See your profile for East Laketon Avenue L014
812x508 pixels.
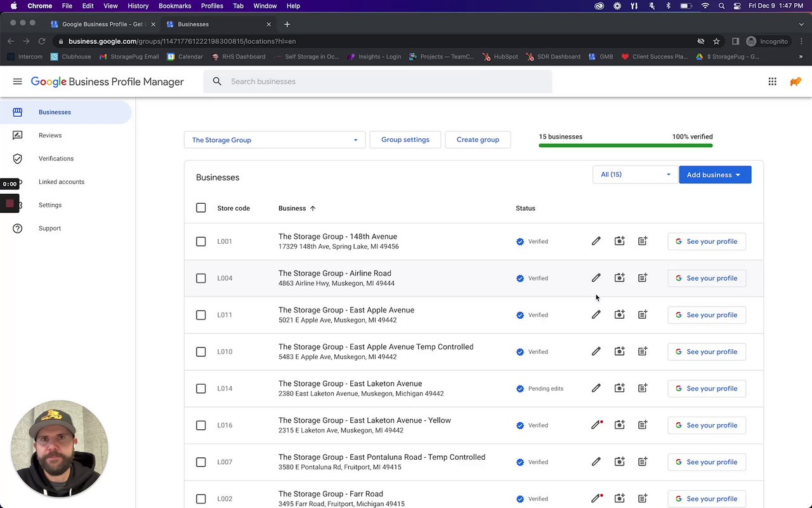tap(707, 389)
